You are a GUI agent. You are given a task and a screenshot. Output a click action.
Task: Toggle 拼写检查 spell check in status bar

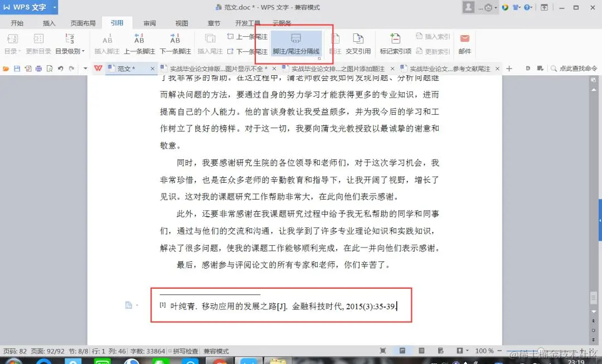pos(183,351)
